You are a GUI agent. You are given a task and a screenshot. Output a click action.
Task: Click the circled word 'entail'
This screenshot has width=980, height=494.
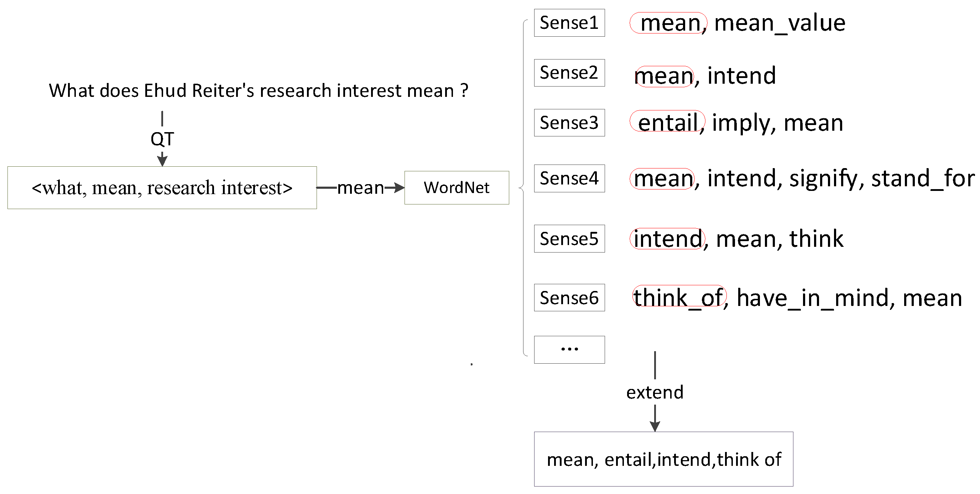click(668, 122)
